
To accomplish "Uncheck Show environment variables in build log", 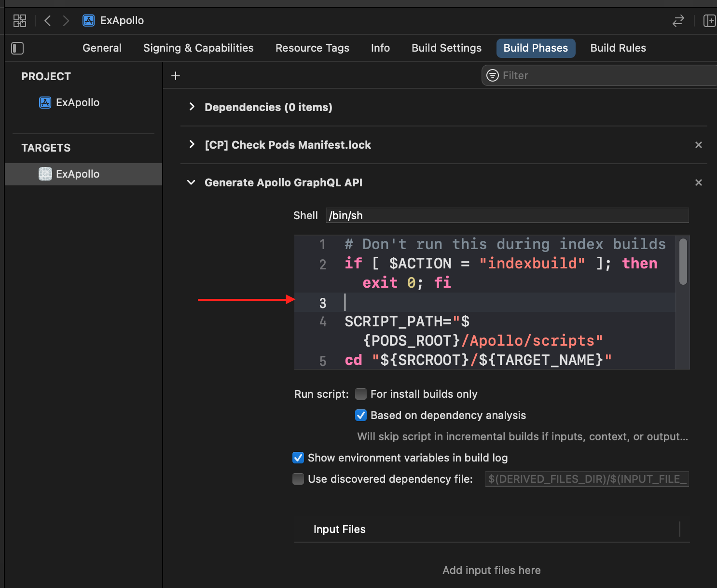I will 298,458.
